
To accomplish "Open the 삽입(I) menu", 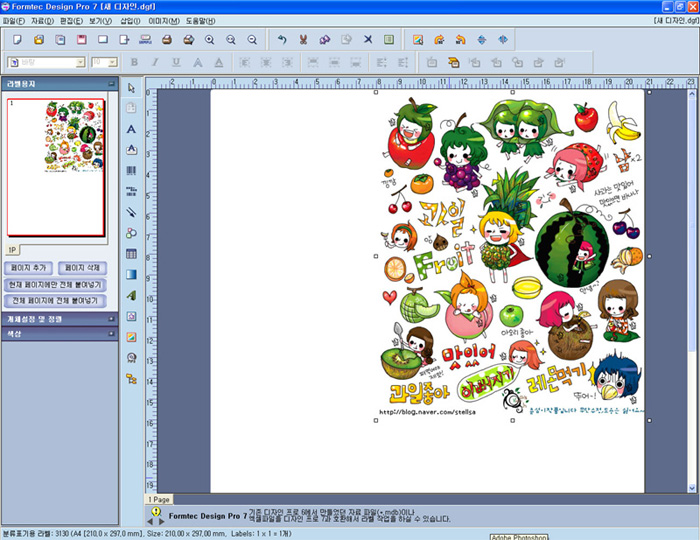I will point(130,21).
